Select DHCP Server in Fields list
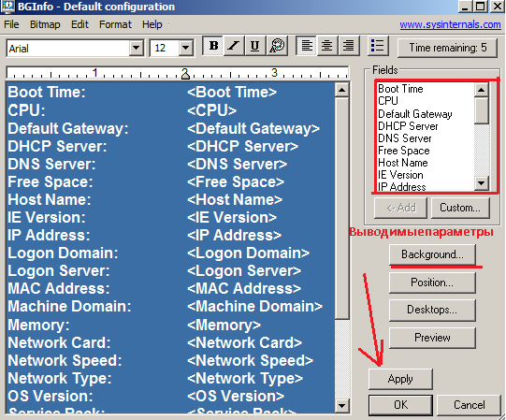 tap(408, 126)
